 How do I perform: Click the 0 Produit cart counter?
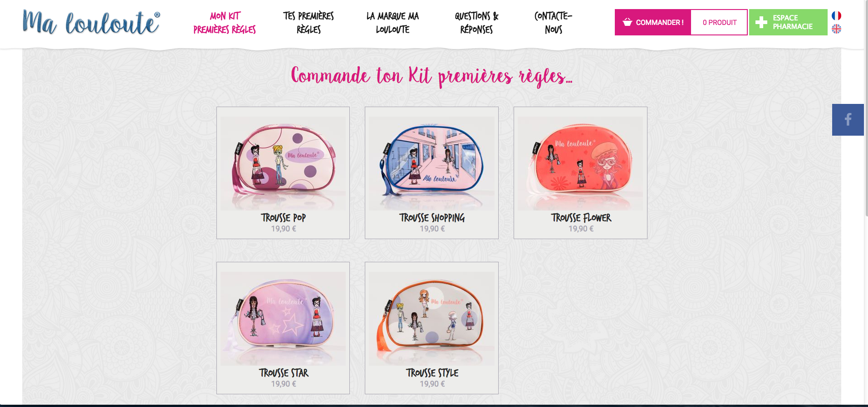[719, 22]
